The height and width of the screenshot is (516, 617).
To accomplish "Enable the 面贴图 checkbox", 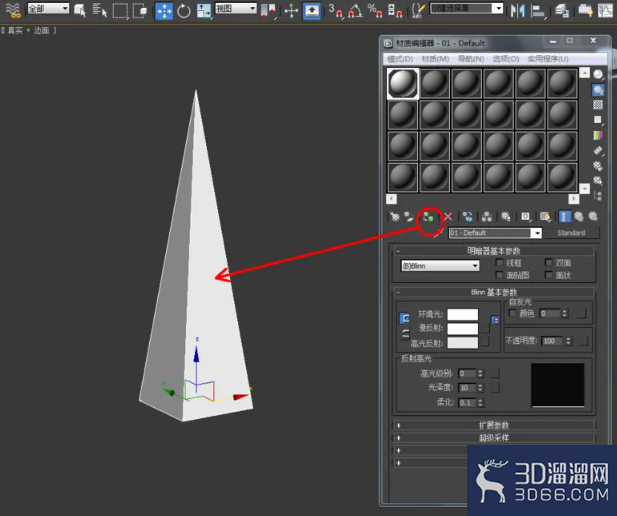I will pyautogui.click(x=499, y=275).
